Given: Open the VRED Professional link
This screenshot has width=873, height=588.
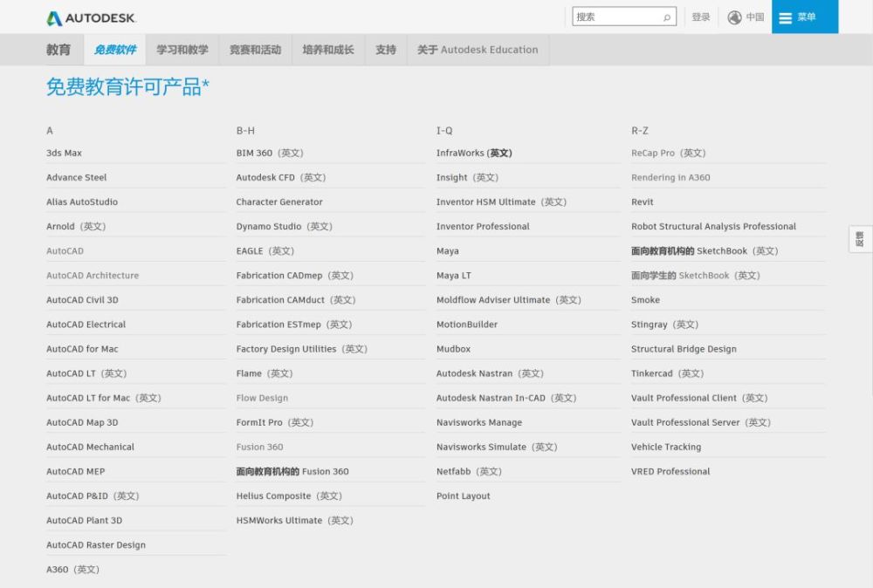Looking at the screenshot, I should 670,471.
